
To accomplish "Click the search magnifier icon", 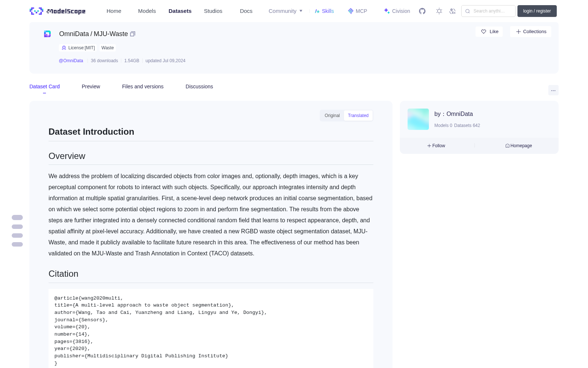I will click(467, 11).
